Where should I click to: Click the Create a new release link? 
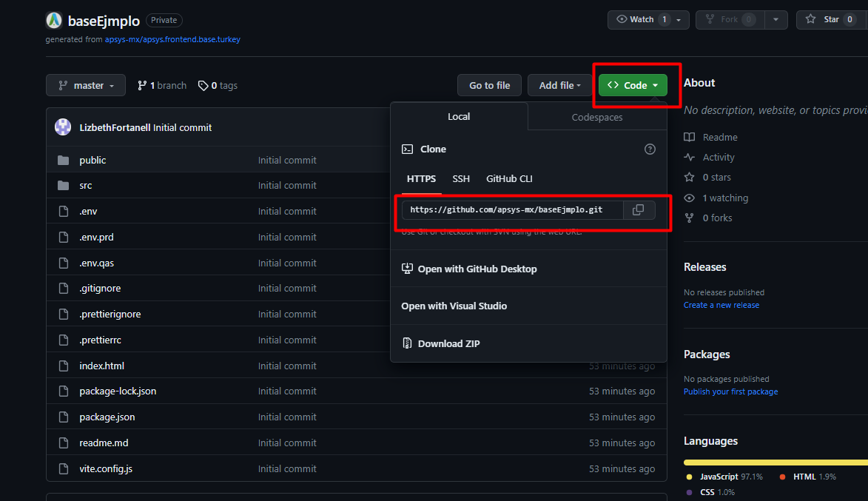point(721,305)
